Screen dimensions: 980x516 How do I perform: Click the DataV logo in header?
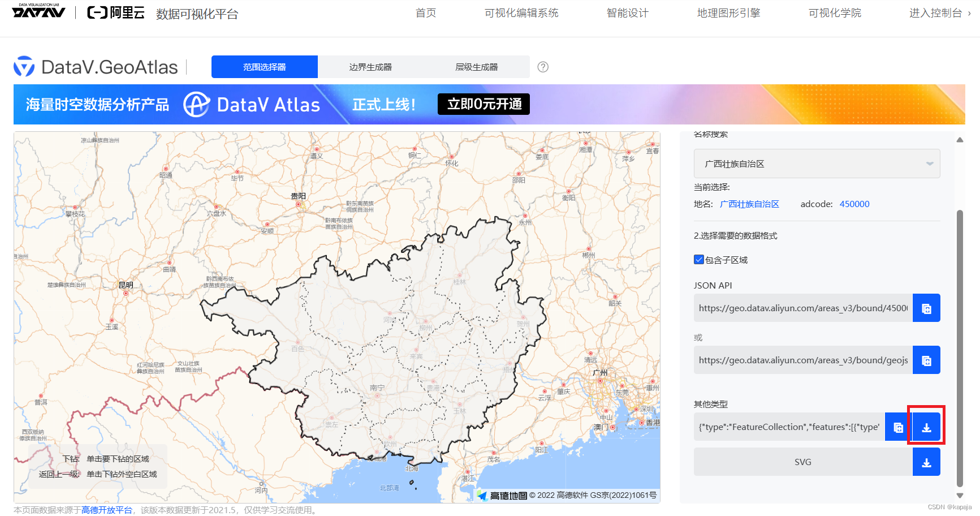38,11
